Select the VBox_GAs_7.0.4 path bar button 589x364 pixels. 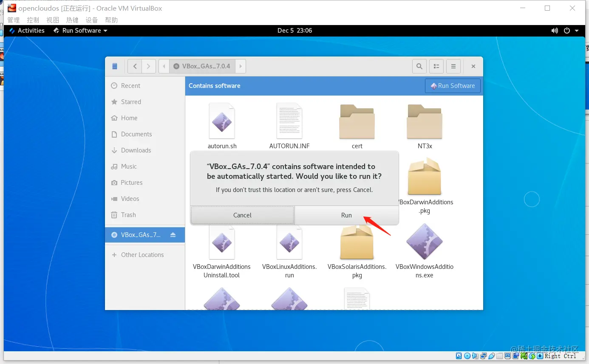(202, 66)
